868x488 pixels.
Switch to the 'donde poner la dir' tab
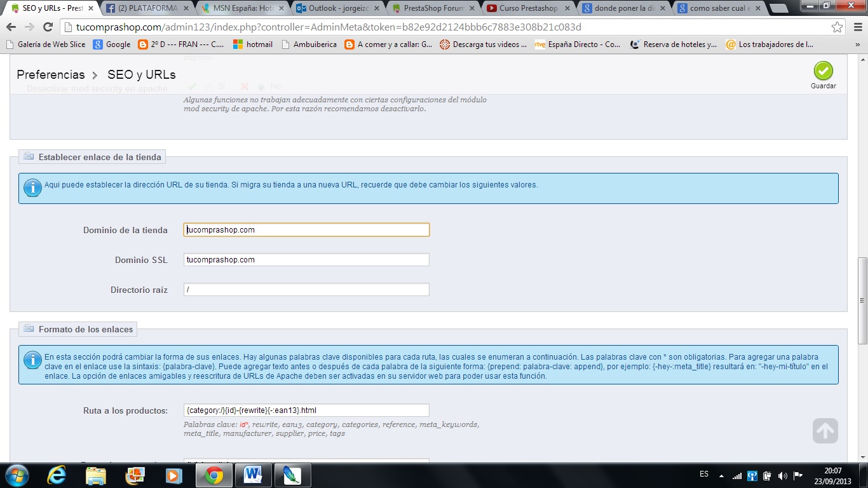pyautogui.click(x=622, y=8)
